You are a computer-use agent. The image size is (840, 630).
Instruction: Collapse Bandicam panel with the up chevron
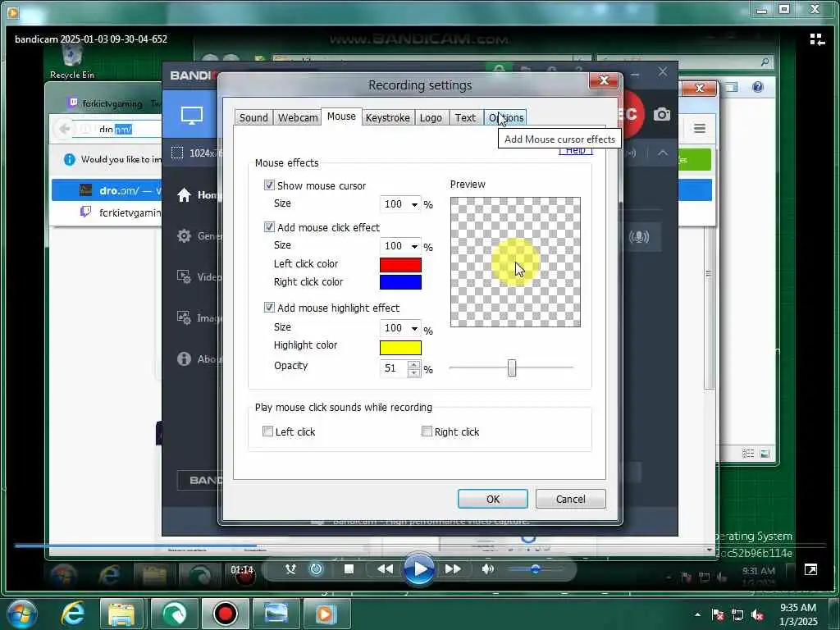click(663, 153)
